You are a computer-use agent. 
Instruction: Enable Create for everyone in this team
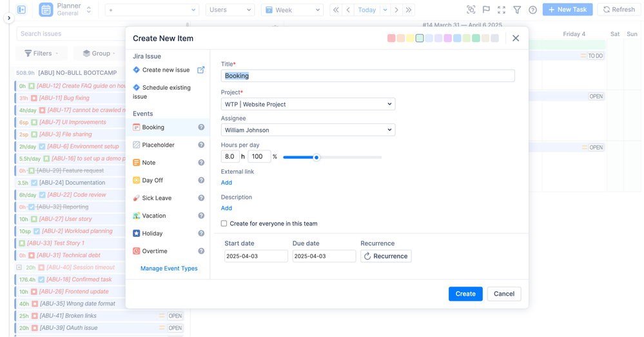[224, 223]
